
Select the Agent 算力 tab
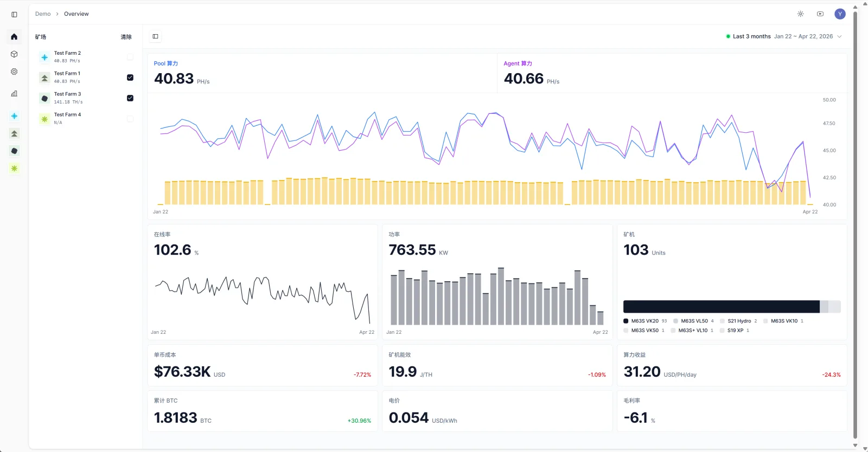click(518, 63)
